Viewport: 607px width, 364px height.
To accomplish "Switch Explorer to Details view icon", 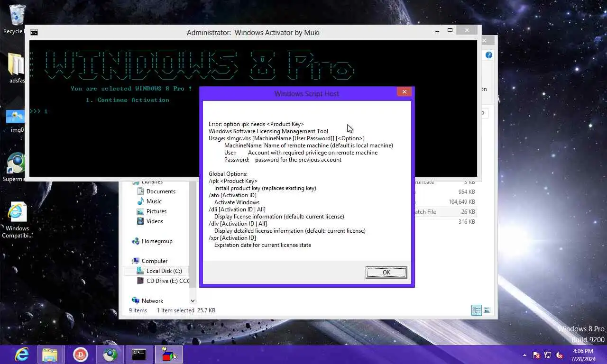I will (477, 310).
